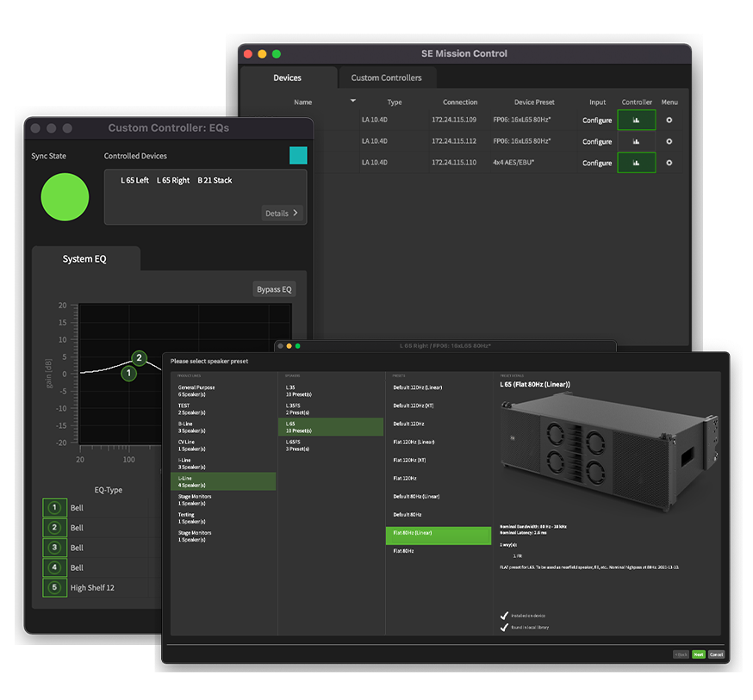Open menu gear for 4x4 AES/EBU row
The height and width of the screenshot is (700, 753).
tap(669, 163)
